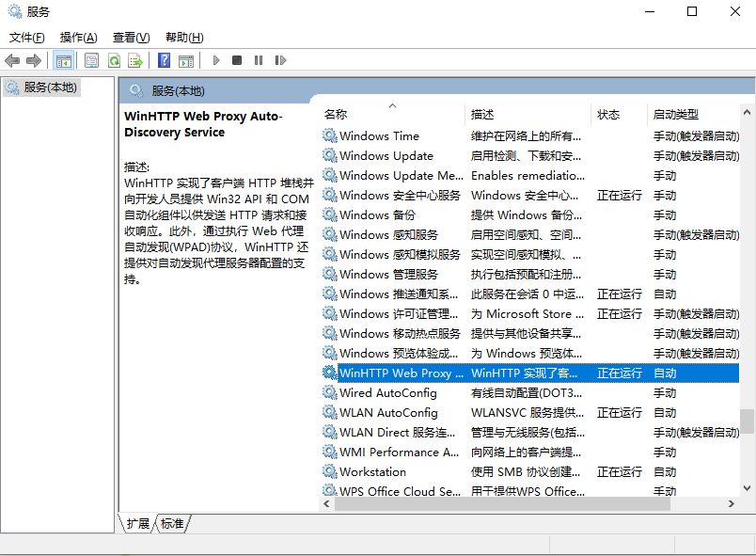Sort by the 名称 column header
756x556 pixels.
[x=391, y=114]
